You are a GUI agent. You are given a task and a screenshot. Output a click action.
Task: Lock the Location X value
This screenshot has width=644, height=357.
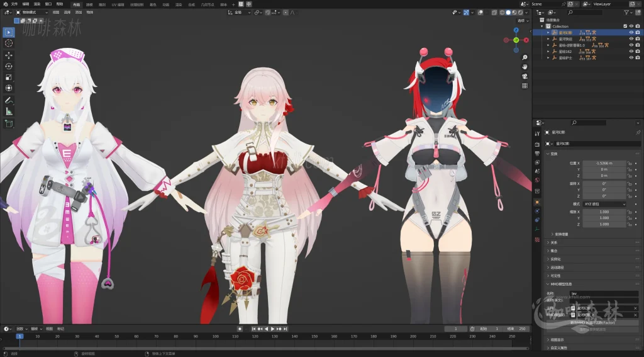point(630,163)
